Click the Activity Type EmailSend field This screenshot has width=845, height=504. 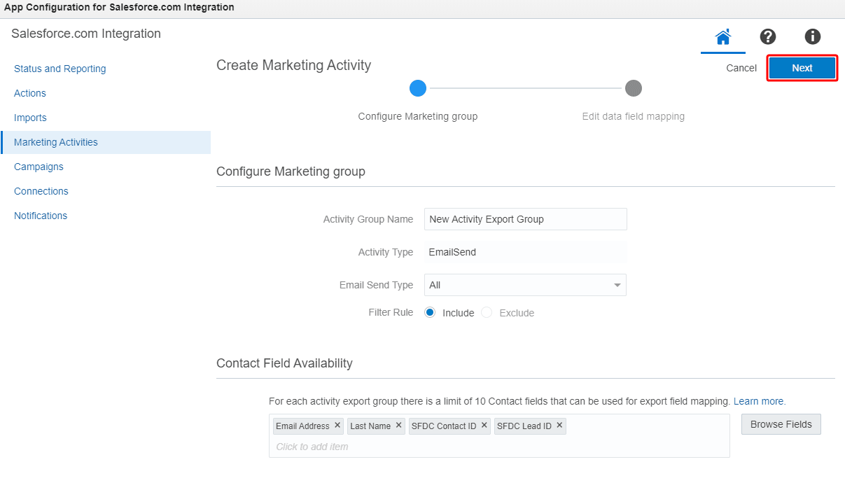point(526,252)
